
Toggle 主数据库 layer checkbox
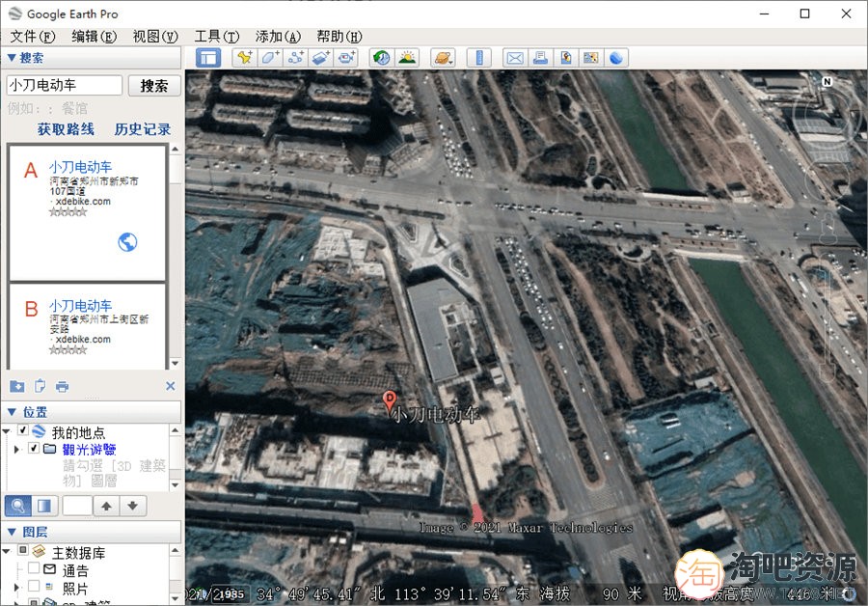[x=23, y=550]
